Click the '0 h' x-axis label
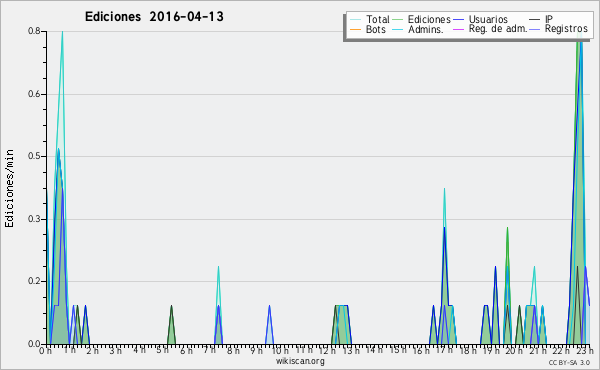Image resolution: width=600 pixels, height=370 pixels. pos(46,351)
